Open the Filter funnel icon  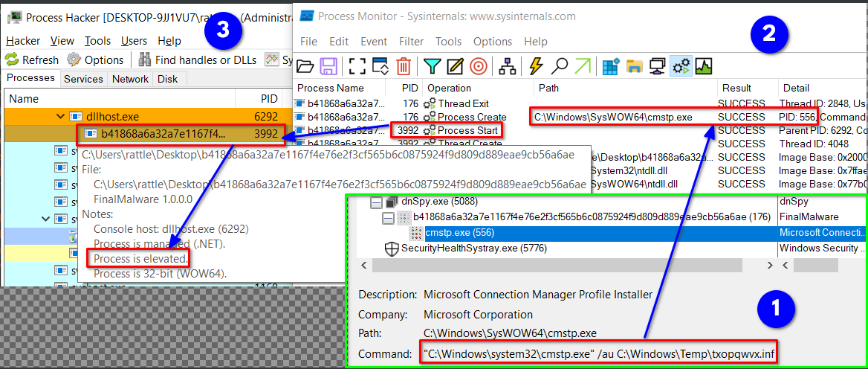click(x=432, y=66)
